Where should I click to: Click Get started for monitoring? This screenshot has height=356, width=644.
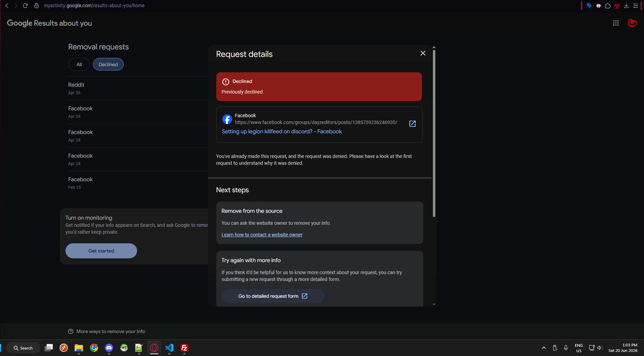tap(101, 251)
